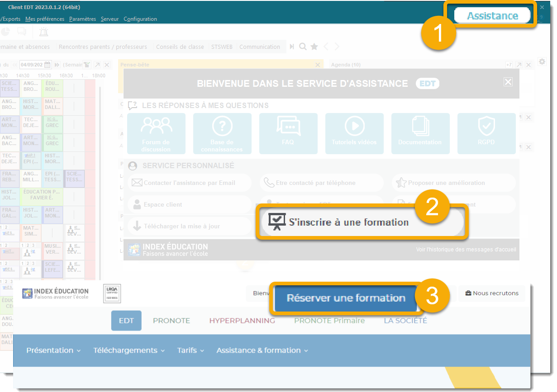Go forward with the right chevron near the star

337,47
